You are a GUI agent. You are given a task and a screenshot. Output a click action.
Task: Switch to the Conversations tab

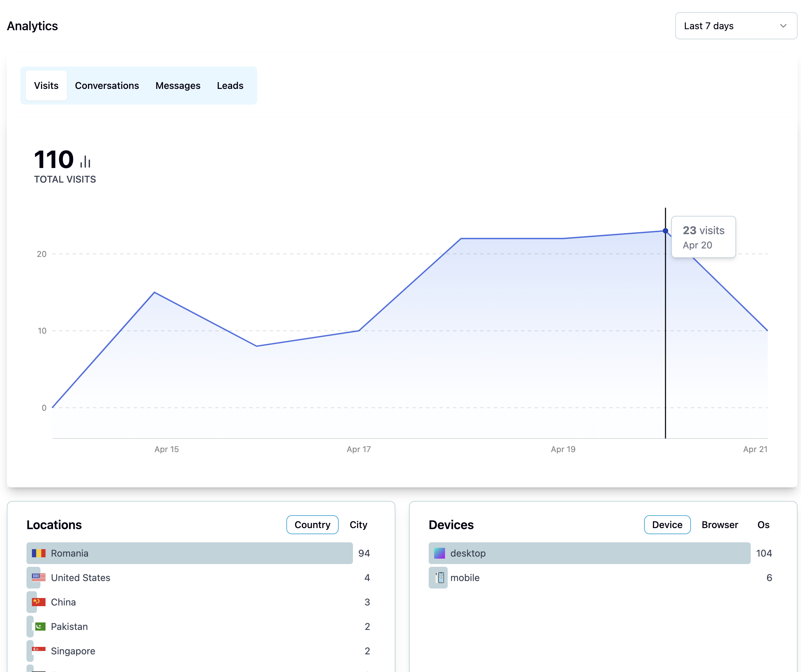pyautogui.click(x=107, y=86)
